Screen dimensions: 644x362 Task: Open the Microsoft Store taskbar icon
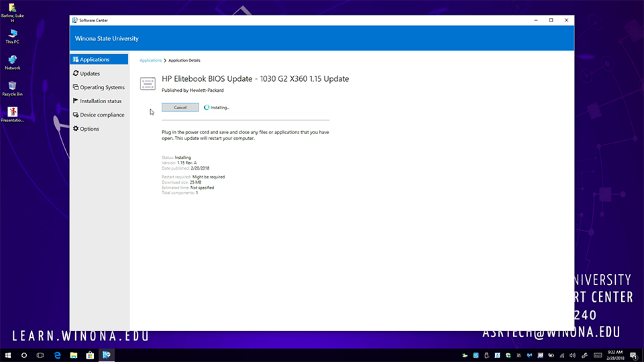[x=89, y=355]
